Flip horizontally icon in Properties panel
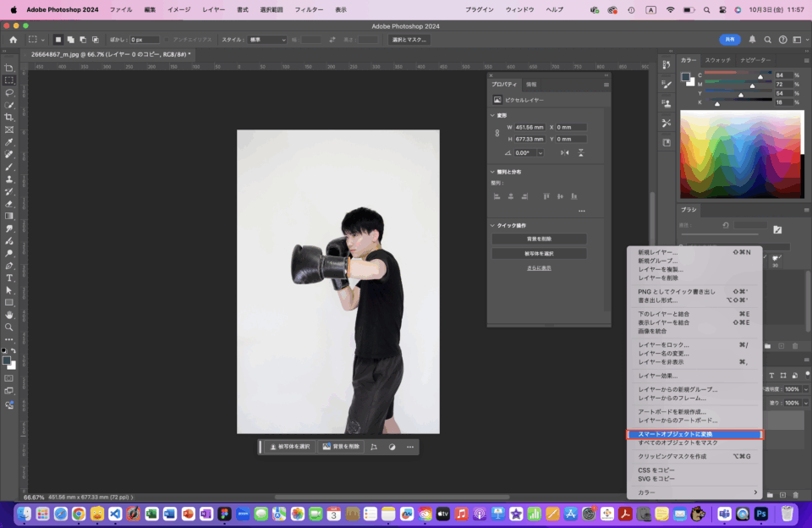Viewport: 812px width, 528px height. click(565, 152)
